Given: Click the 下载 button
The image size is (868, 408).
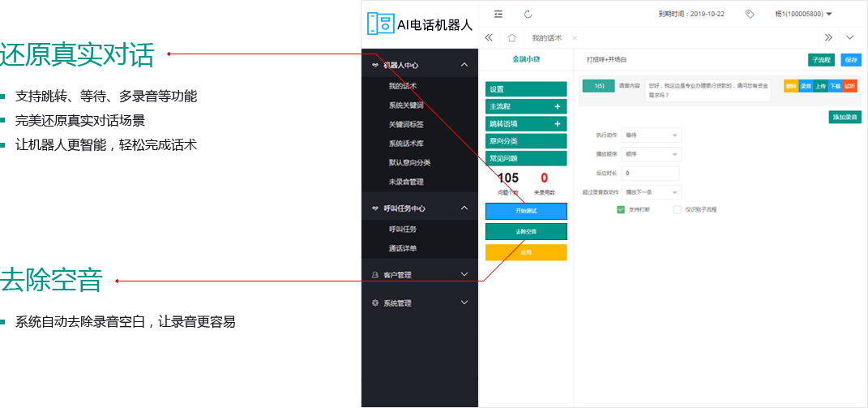Looking at the screenshot, I should (x=836, y=87).
